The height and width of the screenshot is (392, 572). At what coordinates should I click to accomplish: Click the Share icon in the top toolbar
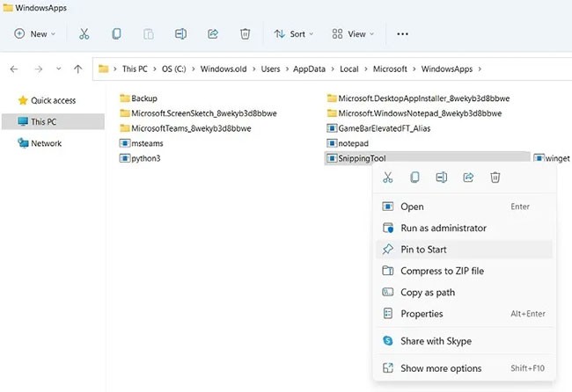(212, 34)
